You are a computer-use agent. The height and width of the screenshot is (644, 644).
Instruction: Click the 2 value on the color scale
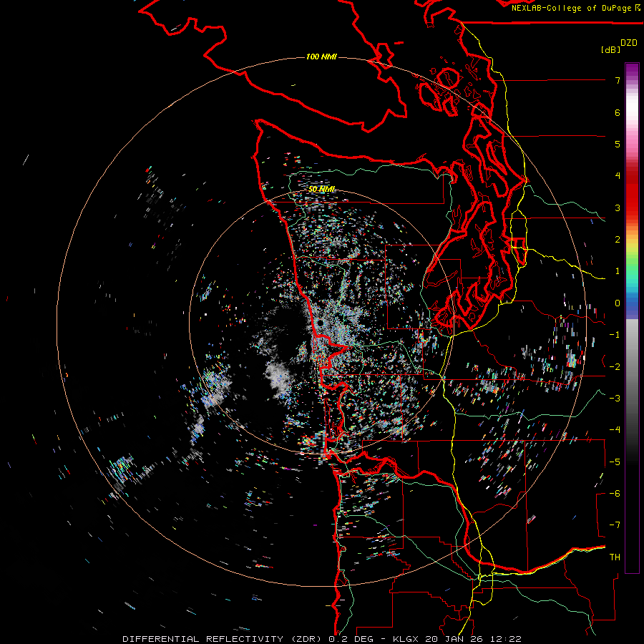point(618,240)
